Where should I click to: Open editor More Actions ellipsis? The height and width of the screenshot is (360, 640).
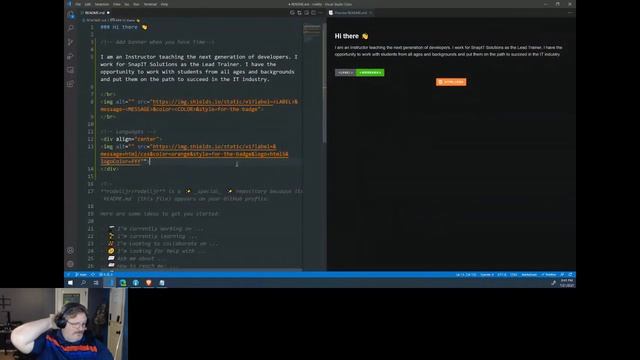[x=320, y=13]
